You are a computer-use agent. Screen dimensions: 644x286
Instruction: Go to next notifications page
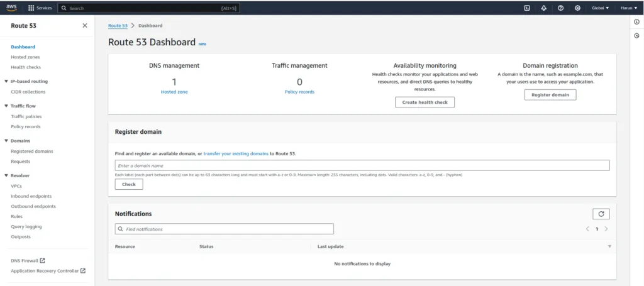[606, 229]
